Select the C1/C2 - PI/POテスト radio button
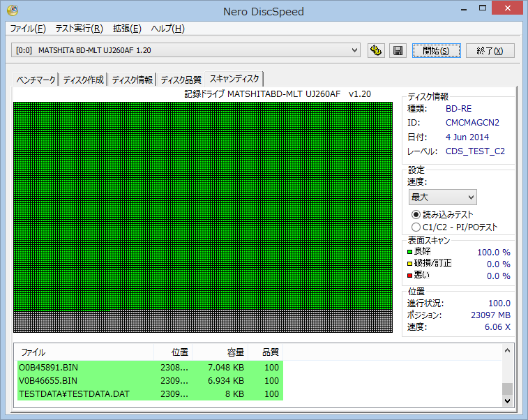 coord(416,227)
